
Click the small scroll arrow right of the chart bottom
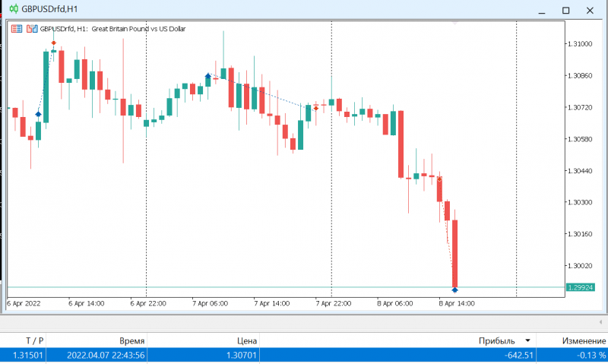600,321
